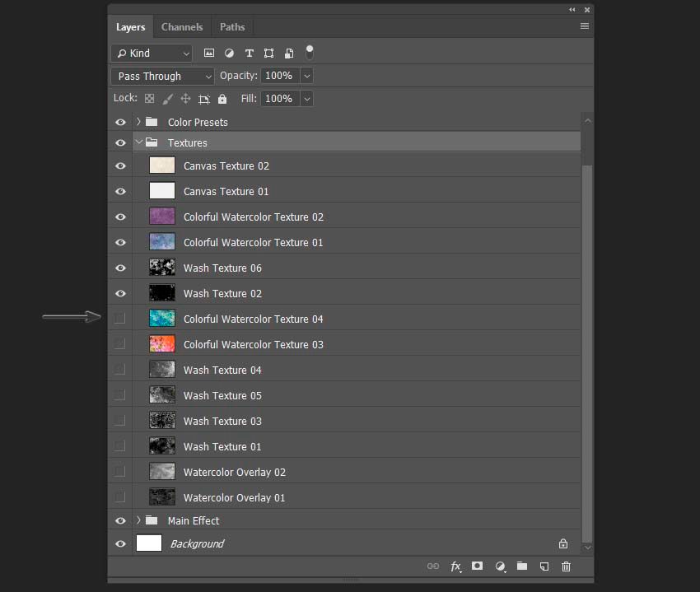Hide the Color Presets group
700x592 pixels.
coord(120,122)
